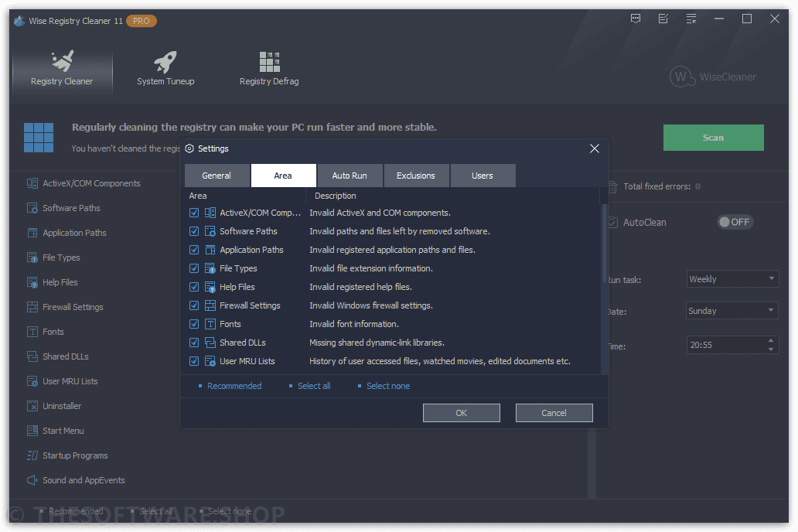Open the Registry Cleaner module
Image resolution: width=798 pixels, height=532 pixels.
click(x=62, y=70)
